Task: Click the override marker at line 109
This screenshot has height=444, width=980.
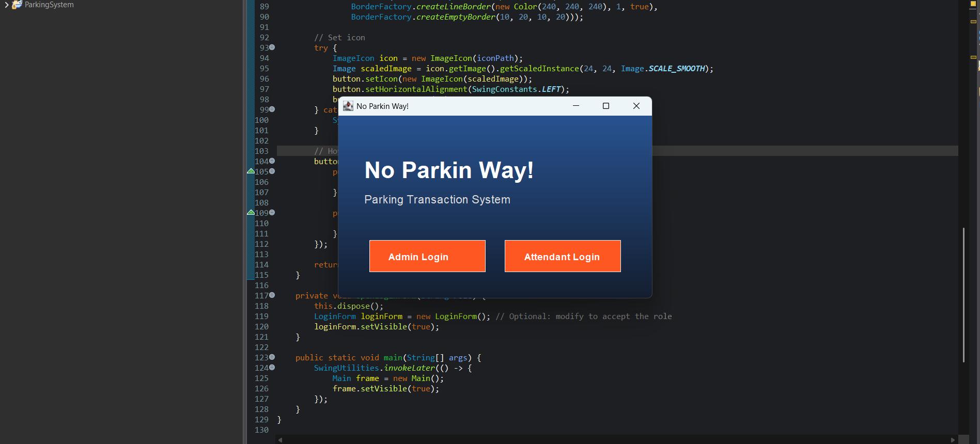Action: tap(251, 212)
